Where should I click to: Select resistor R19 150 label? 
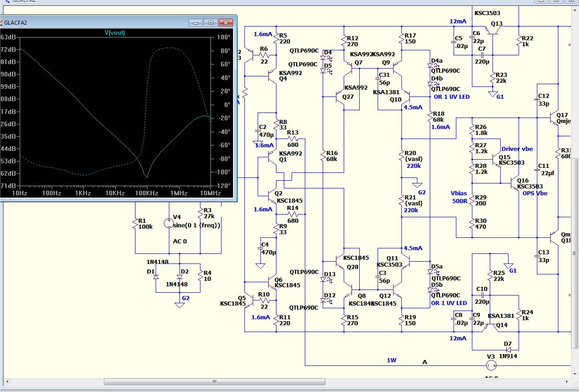[x=411, y=320]
